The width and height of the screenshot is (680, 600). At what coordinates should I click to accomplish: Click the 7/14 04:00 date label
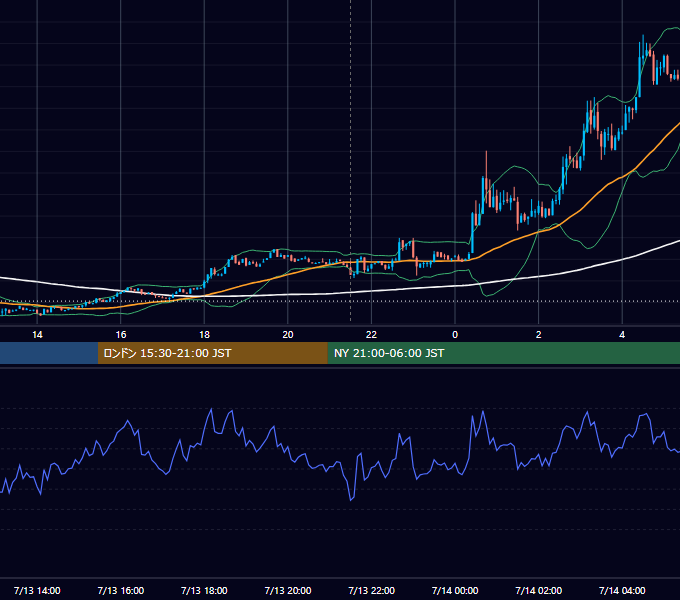(x=622, y=590)
